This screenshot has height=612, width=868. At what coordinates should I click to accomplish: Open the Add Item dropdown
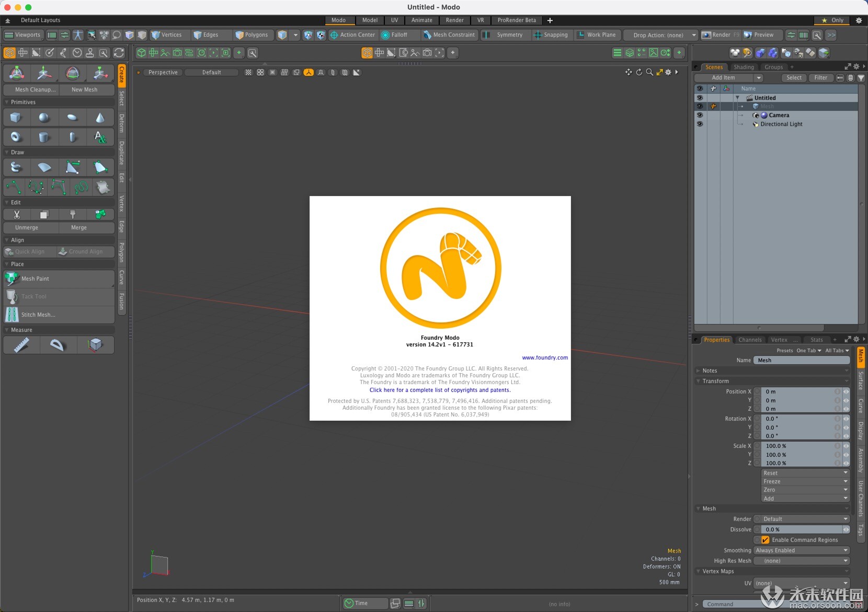click(729, 78)
